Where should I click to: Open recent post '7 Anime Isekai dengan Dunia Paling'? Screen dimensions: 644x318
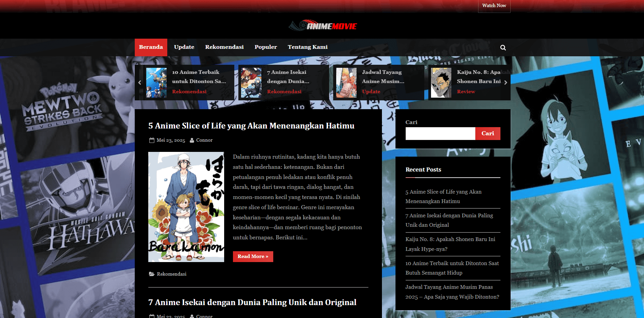pos(449,220)
